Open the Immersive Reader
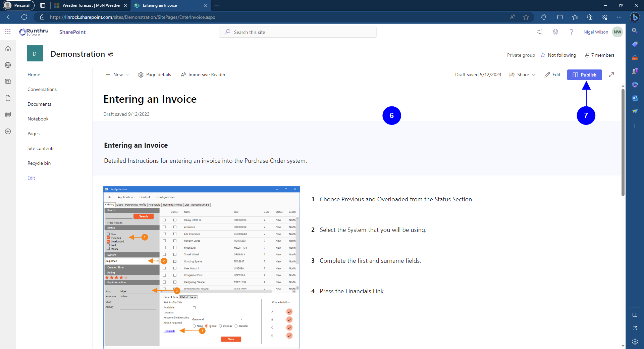 (203, 75)
